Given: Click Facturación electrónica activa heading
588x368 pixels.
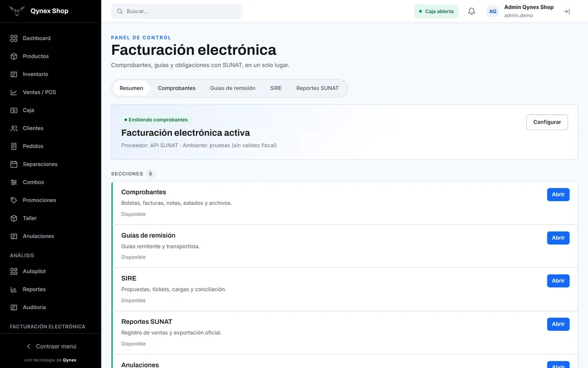Looking at the screenshot, I should [x=185, y=133].
